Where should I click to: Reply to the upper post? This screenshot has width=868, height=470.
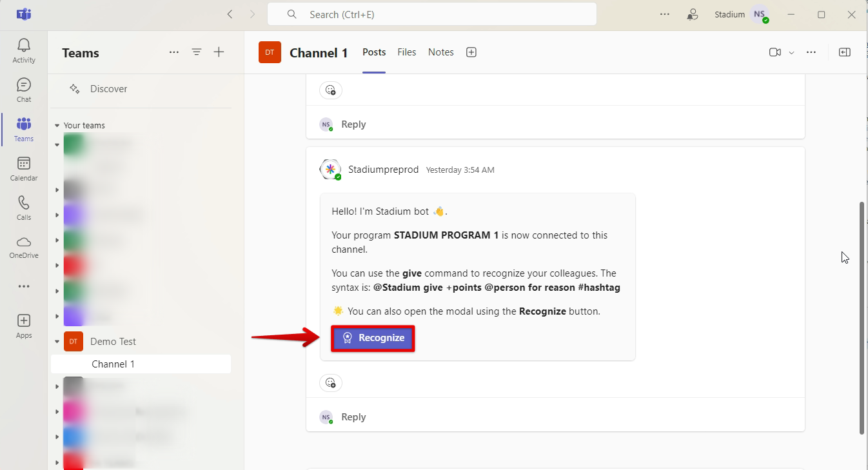353,124
